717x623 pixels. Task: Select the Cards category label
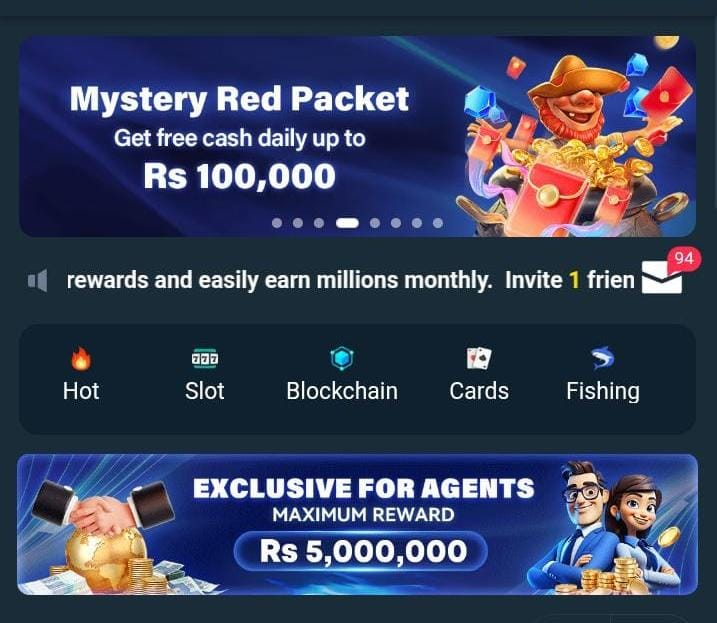479,391
